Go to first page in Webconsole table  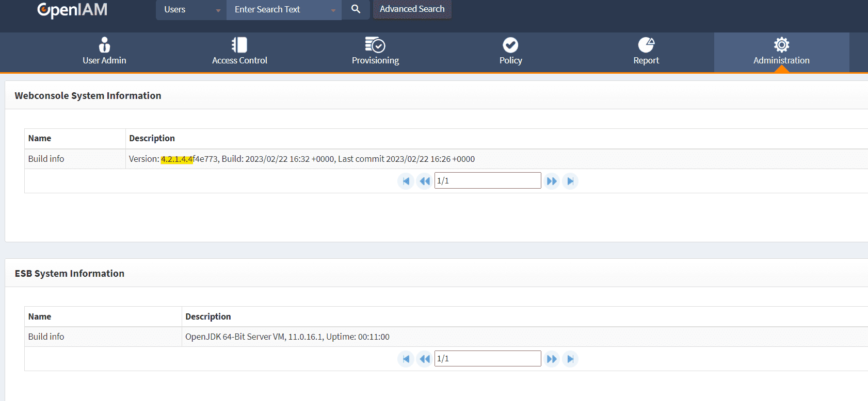(406, 181)
